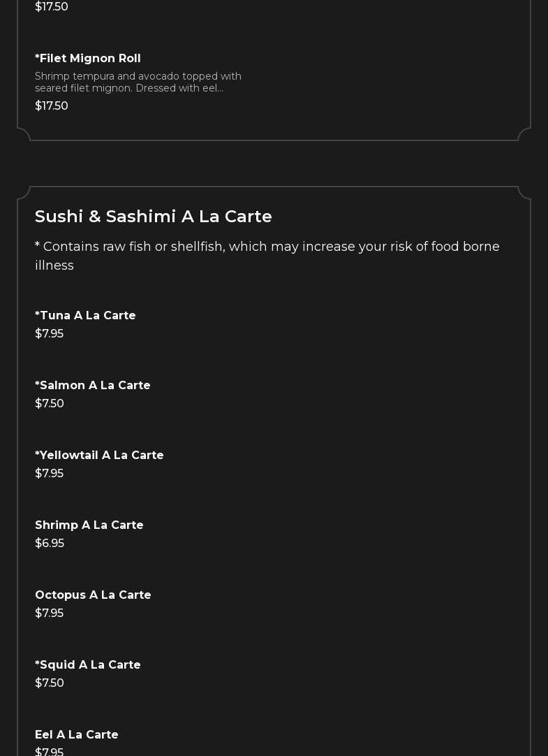
Task: Click the $7.50 price under Squid
Action: pyautogui.click(x=50, y=683)
